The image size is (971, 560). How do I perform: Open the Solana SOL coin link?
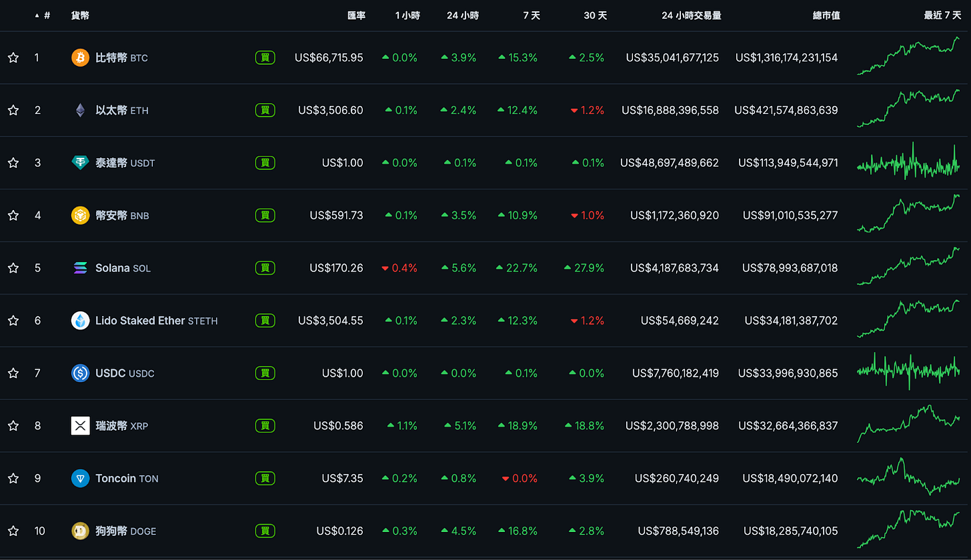pyautogui.click(x=123, y=268)
